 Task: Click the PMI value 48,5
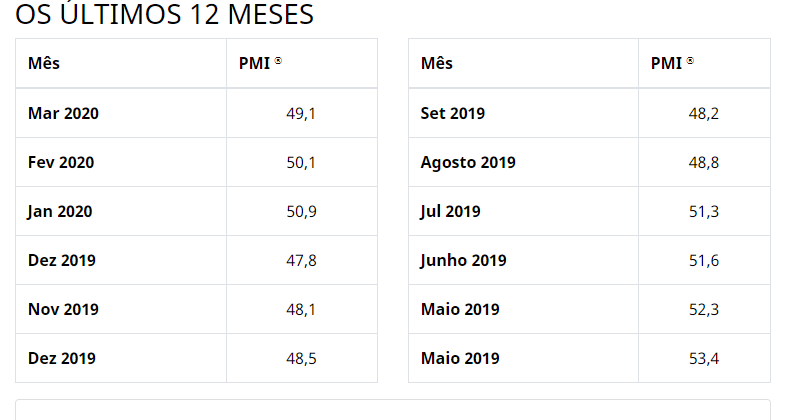[x=301, y=358]
